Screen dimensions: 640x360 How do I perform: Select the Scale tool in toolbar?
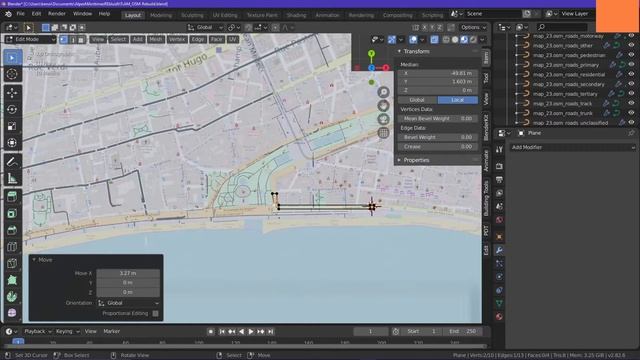[x=12, y=126]
